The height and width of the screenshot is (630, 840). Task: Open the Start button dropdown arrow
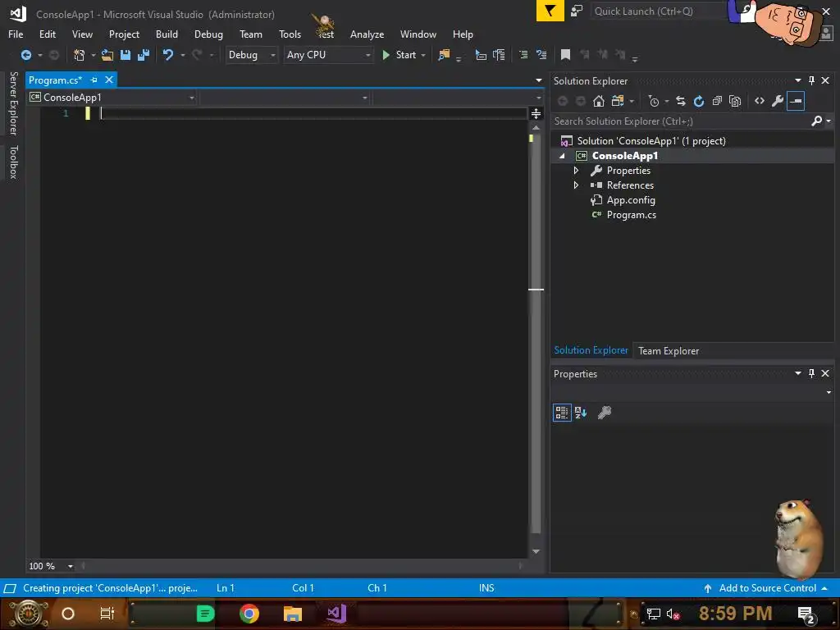(x=424, y=55)
